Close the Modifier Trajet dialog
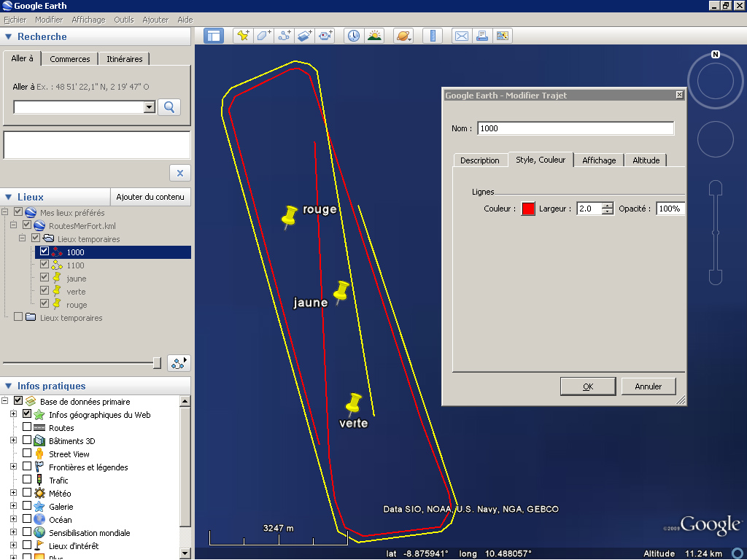Image resolution: width=747 pixels, height=560 pixels. coord(679,95)
